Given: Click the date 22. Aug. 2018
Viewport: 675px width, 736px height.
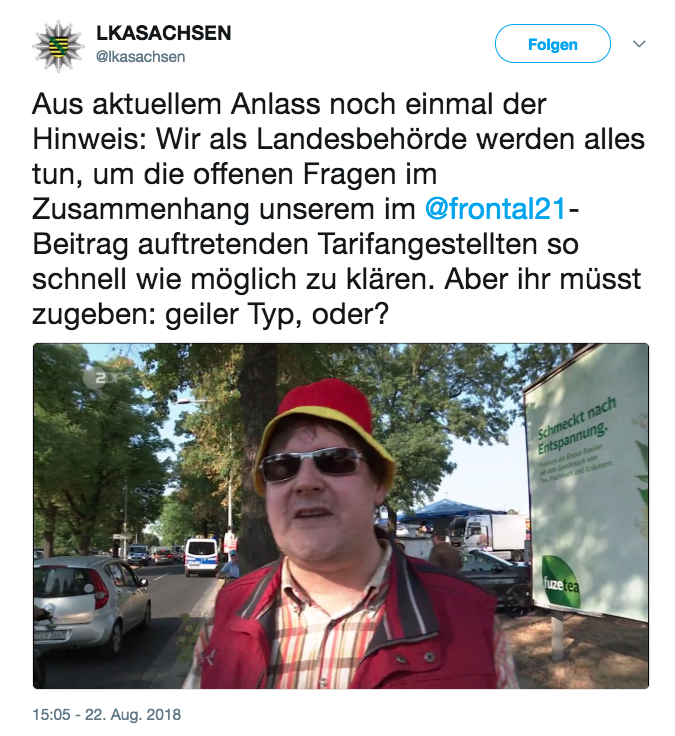Looking at the screenshot, I should coord(132,714).
